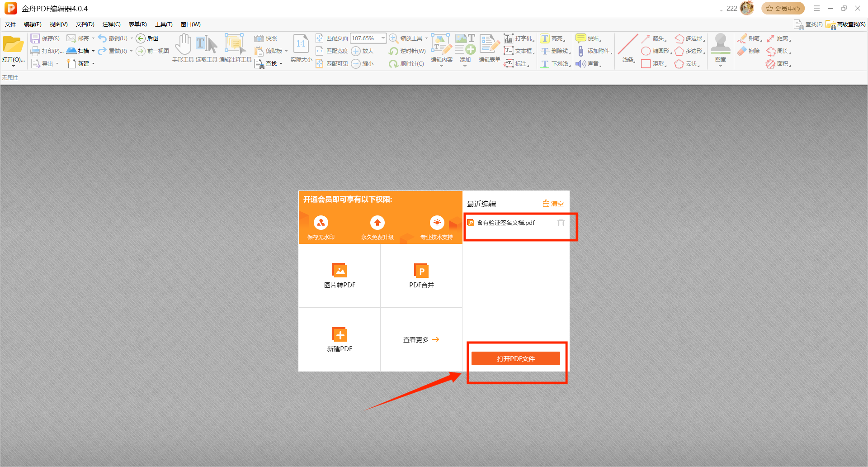Open the 文件 menu
The width and height of the screenshot is (868, 467).
(10, 24)
